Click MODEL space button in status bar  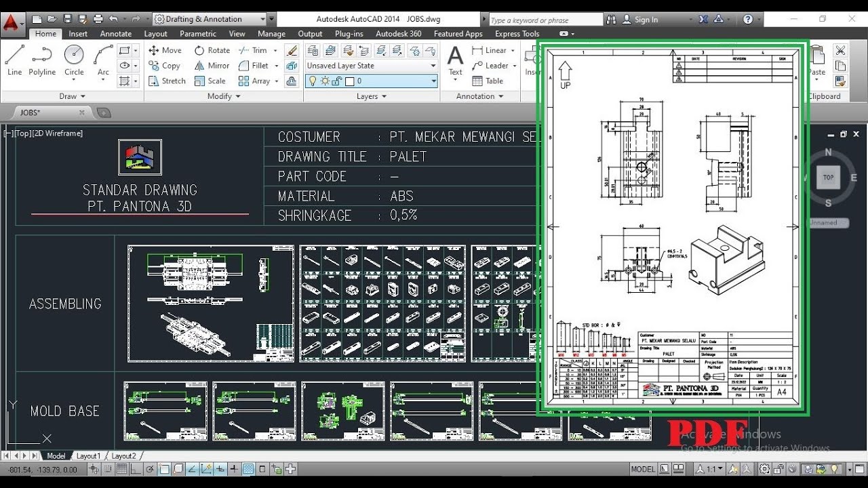pos(643,469)
